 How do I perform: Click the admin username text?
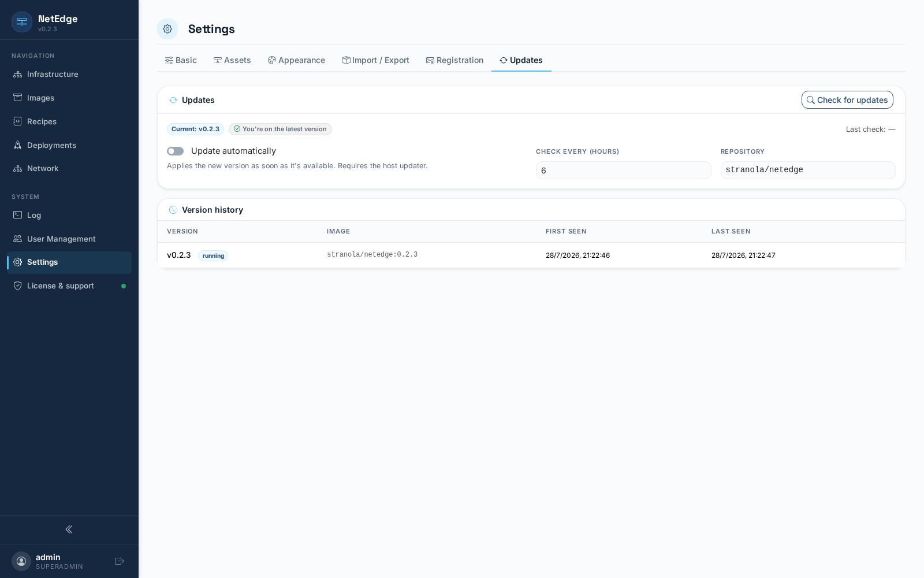pos(48,557)
